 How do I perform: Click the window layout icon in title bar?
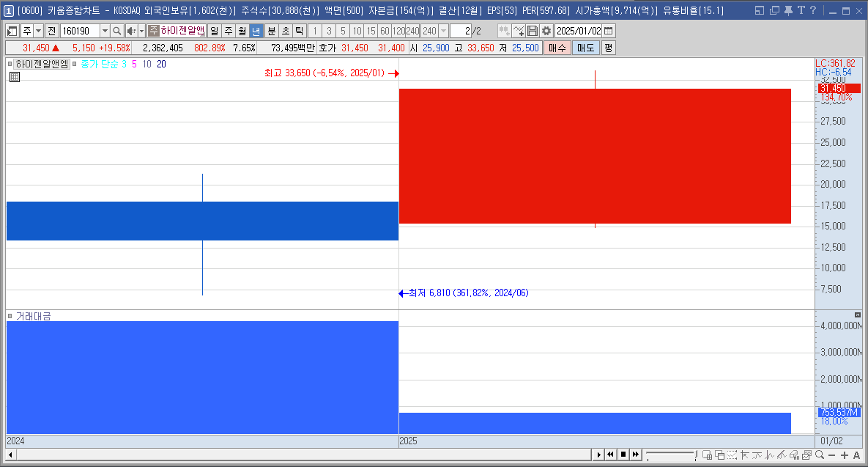(x=760, y=10)
